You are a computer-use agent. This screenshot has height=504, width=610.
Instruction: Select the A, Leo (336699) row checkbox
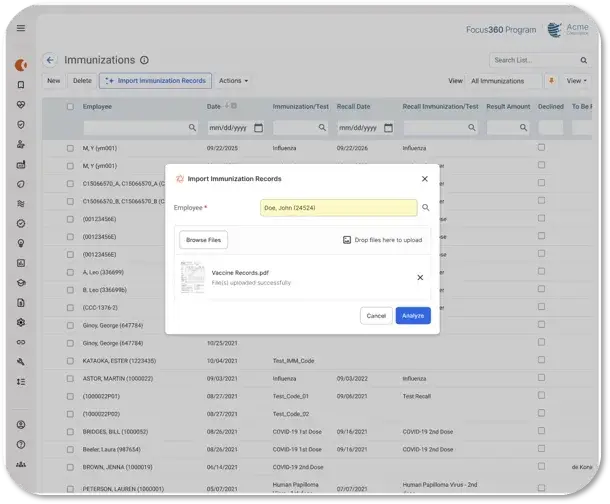tap(70, 272)
